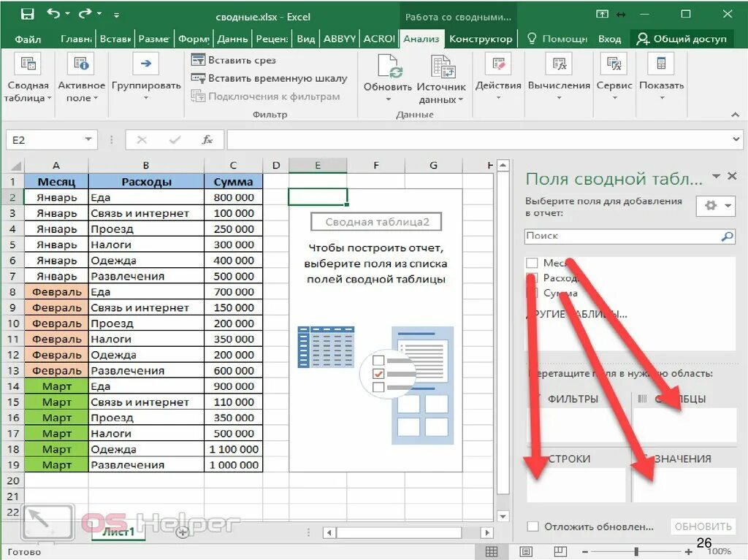Open the pivot pane options arrow
748x560 pixels.
(x=716, y=176)
